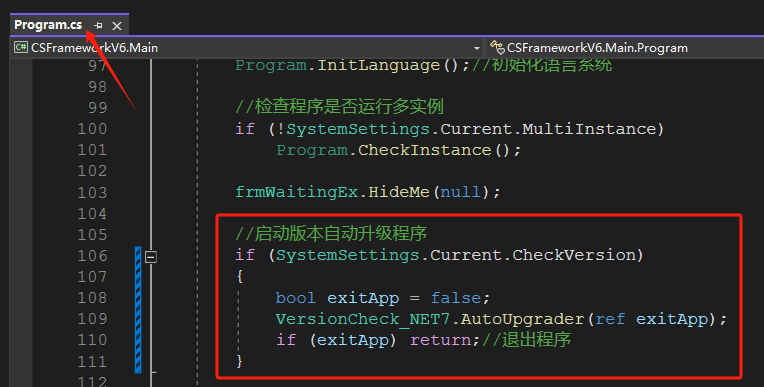Click the false literal on line 108
The image size is (764, 387).
456,298
